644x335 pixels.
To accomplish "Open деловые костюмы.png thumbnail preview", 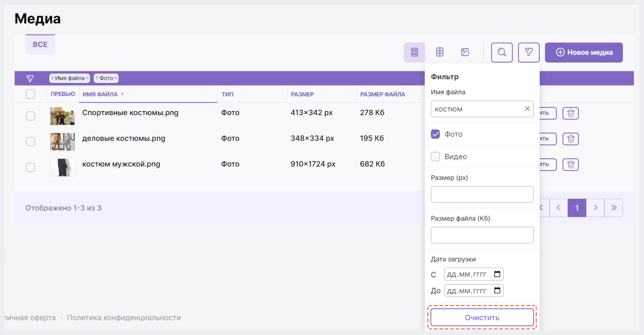I will (63, 142).
